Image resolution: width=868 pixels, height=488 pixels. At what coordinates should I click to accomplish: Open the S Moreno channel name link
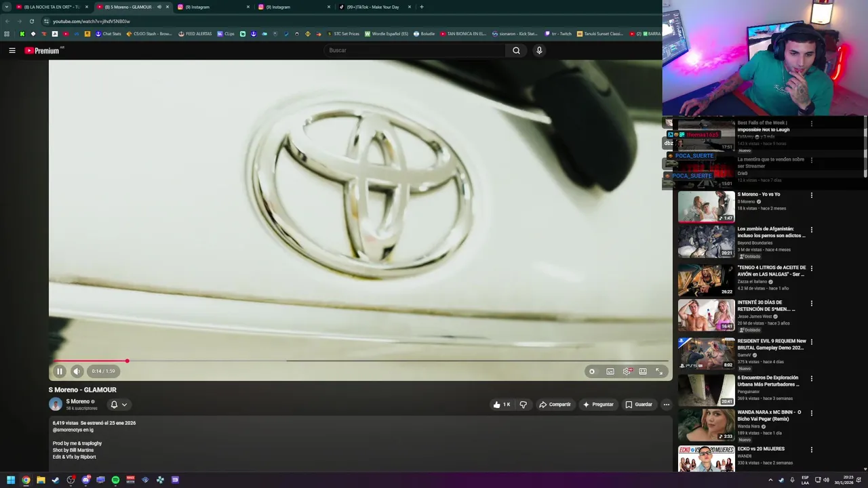point(78,401)
